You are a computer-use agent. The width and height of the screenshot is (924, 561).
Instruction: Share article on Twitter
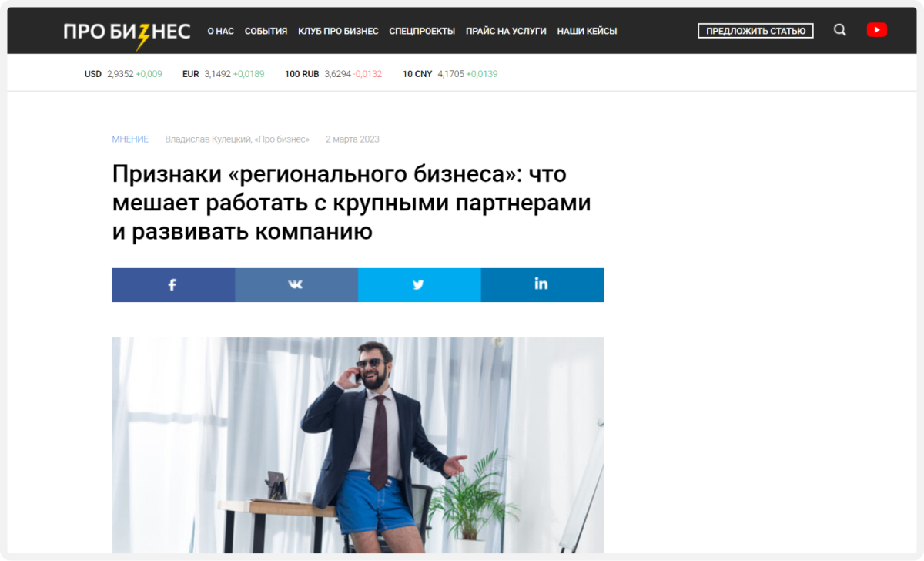(x=419, y=284)
